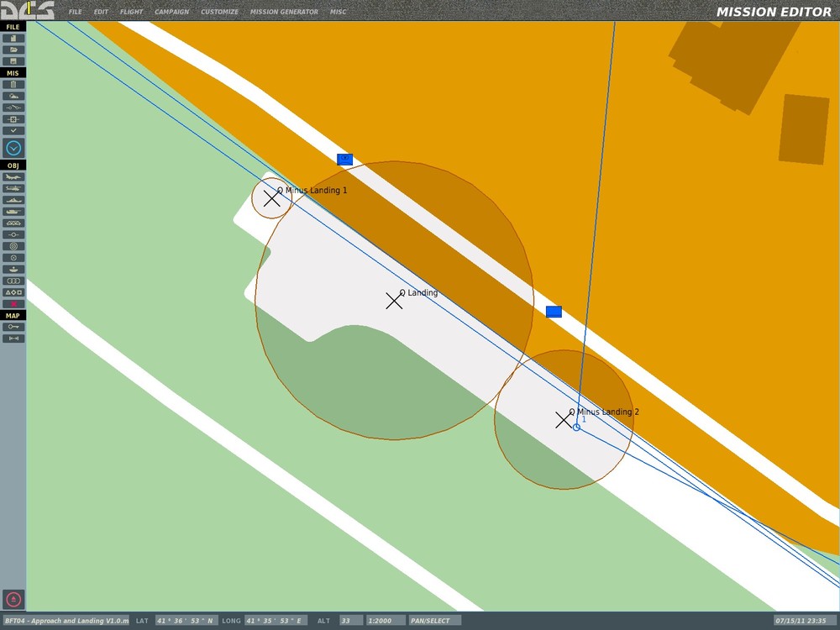
Task: Select waypoint 1 circle on route
Action: [576, 427]
